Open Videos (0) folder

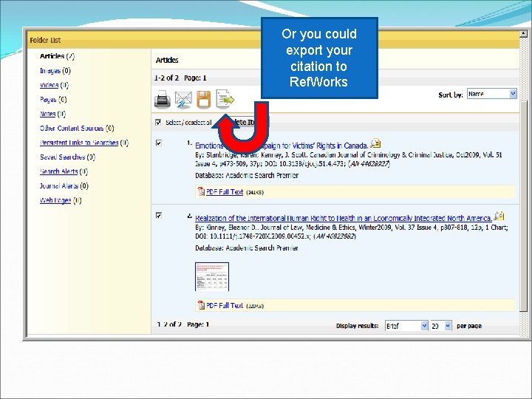(54, 85)
